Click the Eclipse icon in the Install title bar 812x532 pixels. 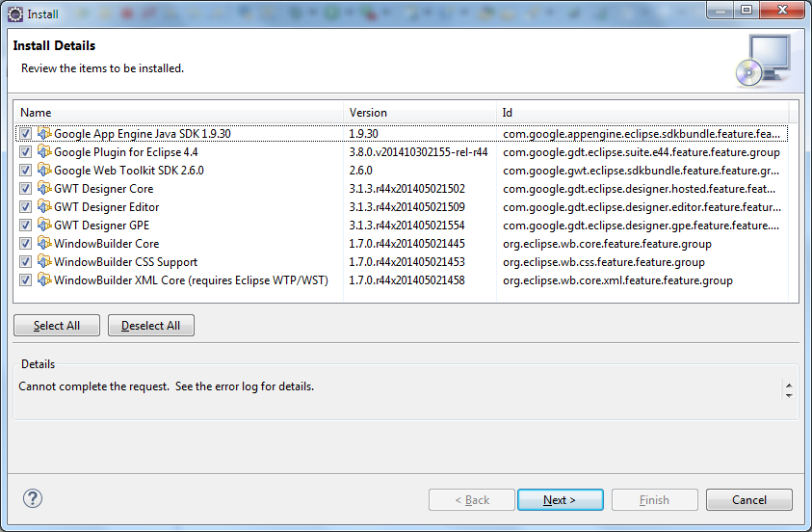pos(15,14)
